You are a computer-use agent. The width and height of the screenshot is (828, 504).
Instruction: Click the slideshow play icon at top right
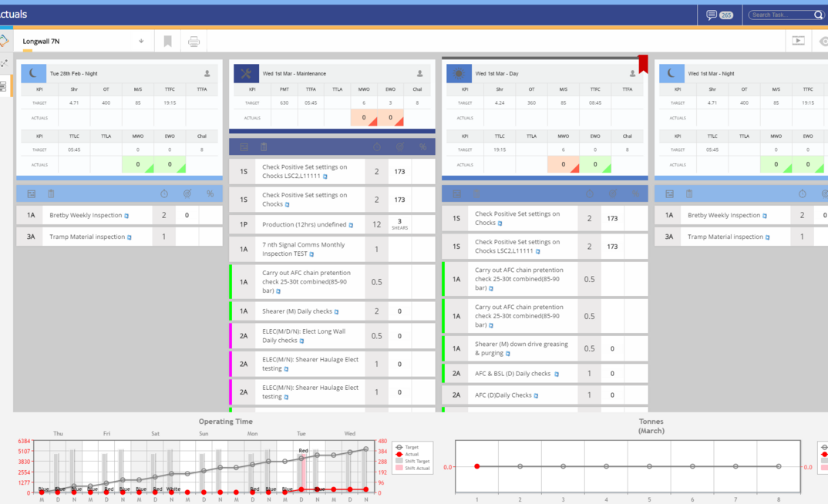tap(799, 42)
